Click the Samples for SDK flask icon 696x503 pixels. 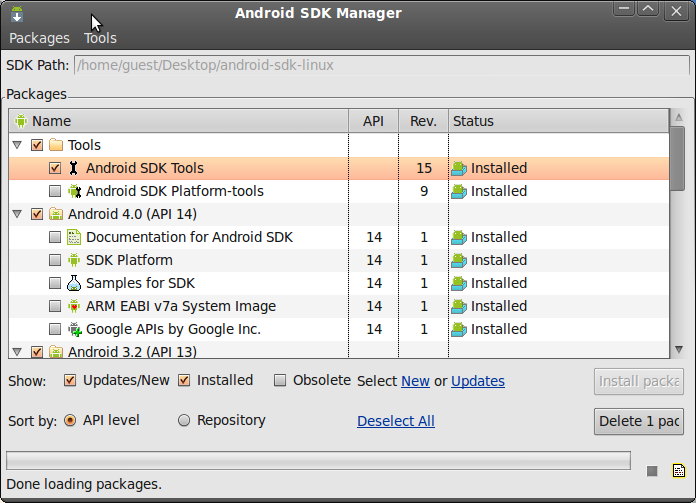tap(74, 283)
